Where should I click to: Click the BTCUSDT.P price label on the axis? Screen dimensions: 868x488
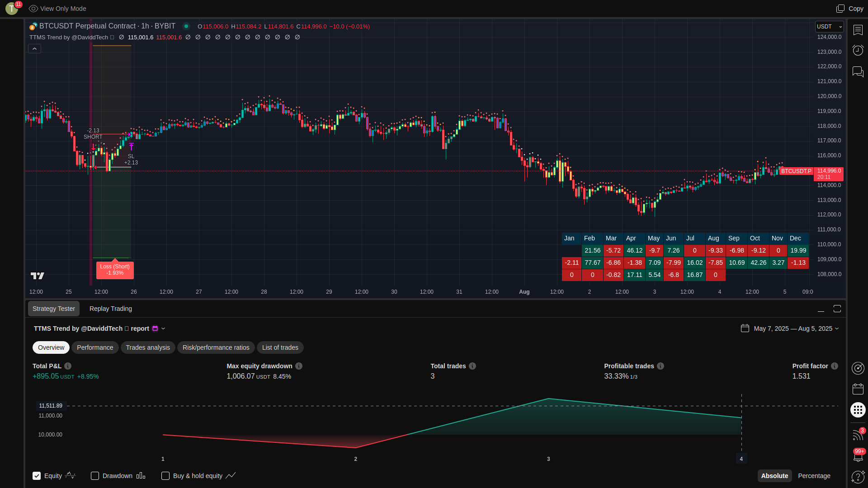[x=796, y=171]
